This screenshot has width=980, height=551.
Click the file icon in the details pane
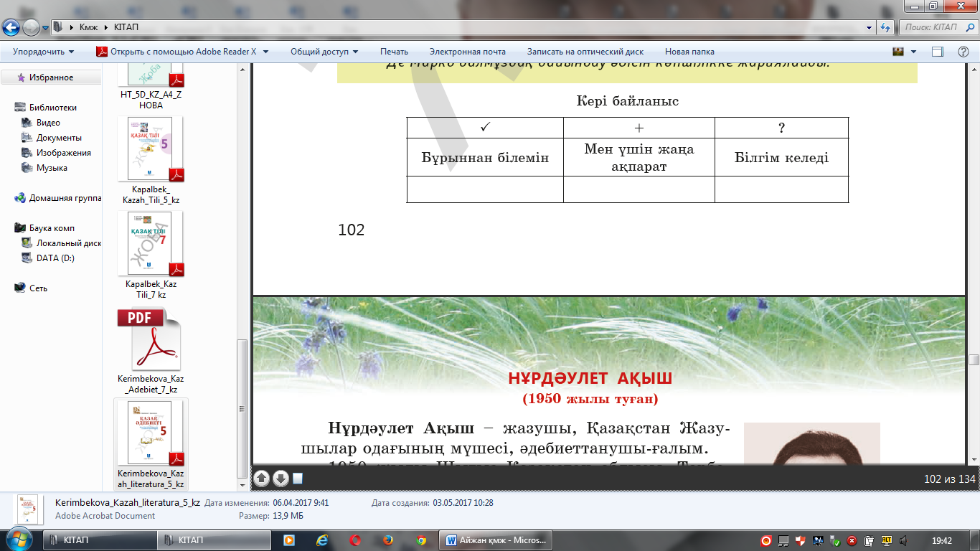(x=28, y=509)
